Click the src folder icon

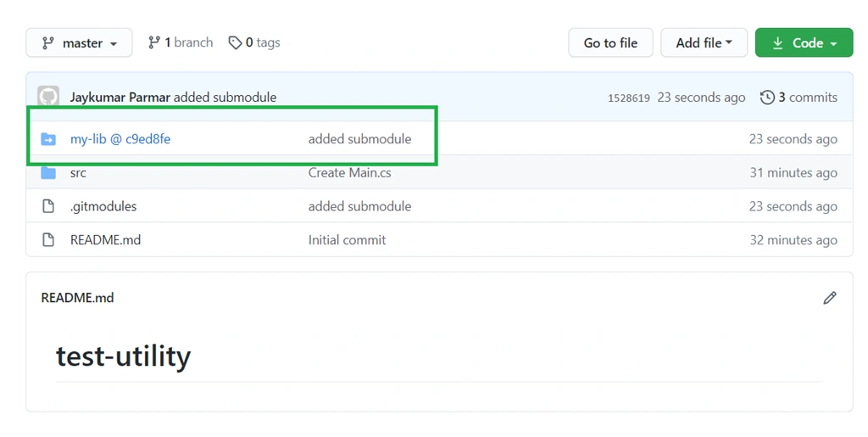[x=48, y=173]
